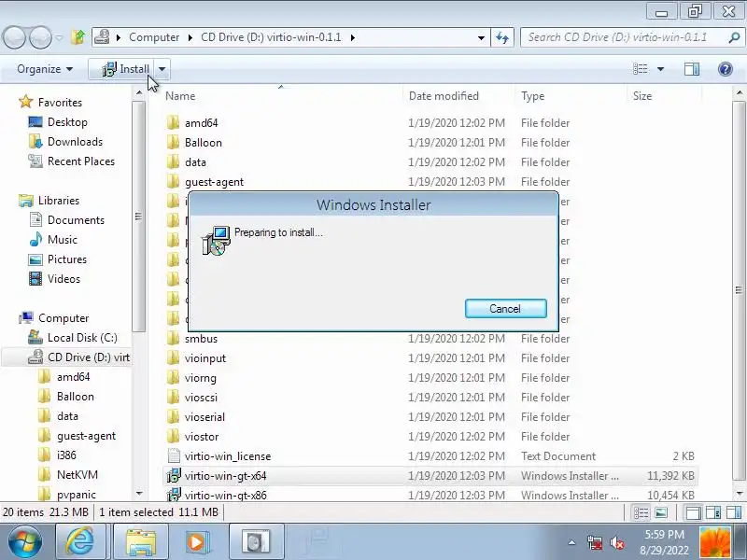The image size is (747, 560).
Task: Select the viorng folder row
Action: point(429,378)
